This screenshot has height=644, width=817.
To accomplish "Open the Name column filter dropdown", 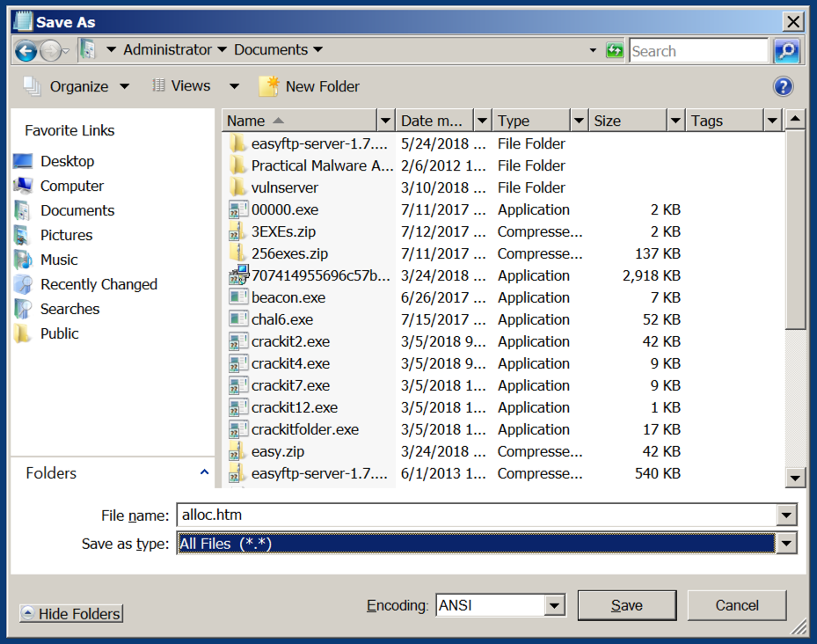I will [x=385, y=121].
